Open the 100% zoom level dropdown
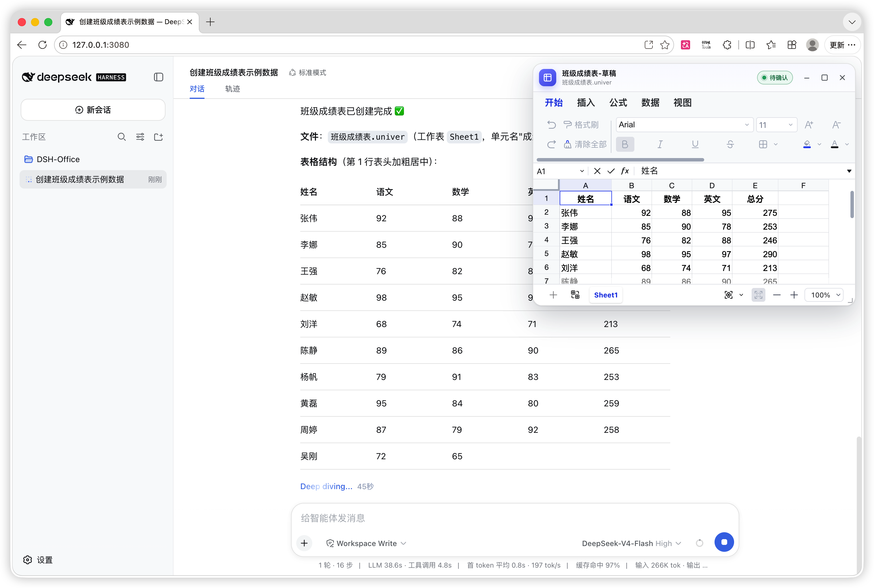 (x=824, y=295)
